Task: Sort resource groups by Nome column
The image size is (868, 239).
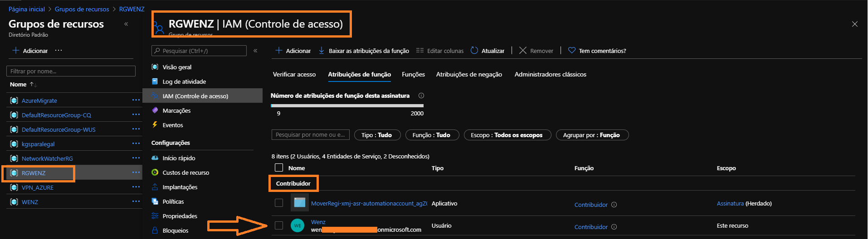Action: coord(24,84)
